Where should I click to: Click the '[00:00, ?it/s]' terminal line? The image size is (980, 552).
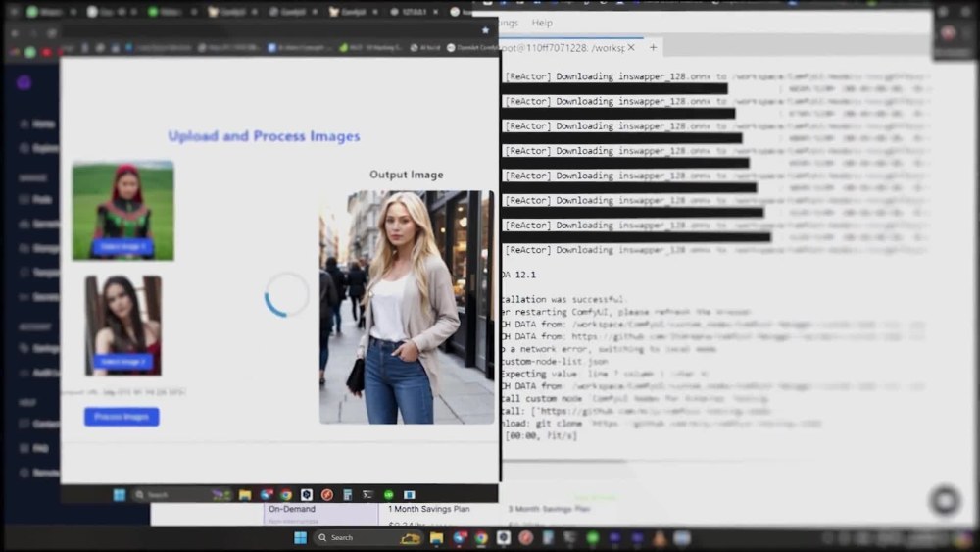coord(541,435)
